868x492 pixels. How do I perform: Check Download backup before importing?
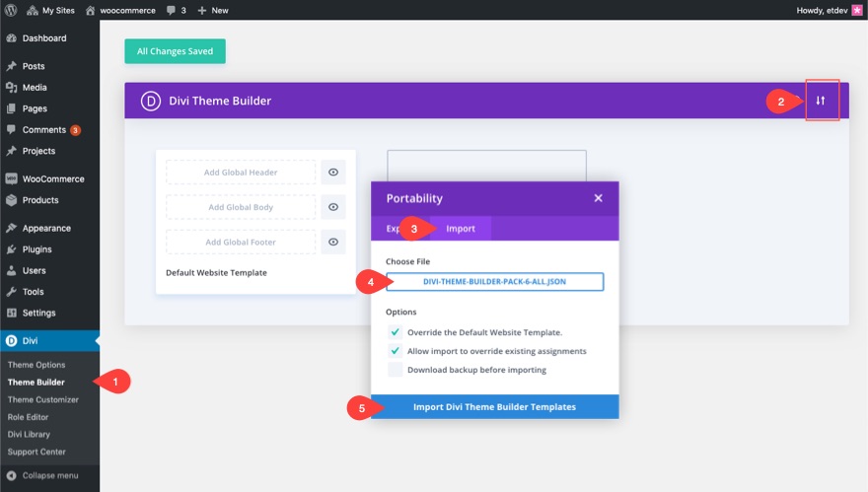coord(395,370)
